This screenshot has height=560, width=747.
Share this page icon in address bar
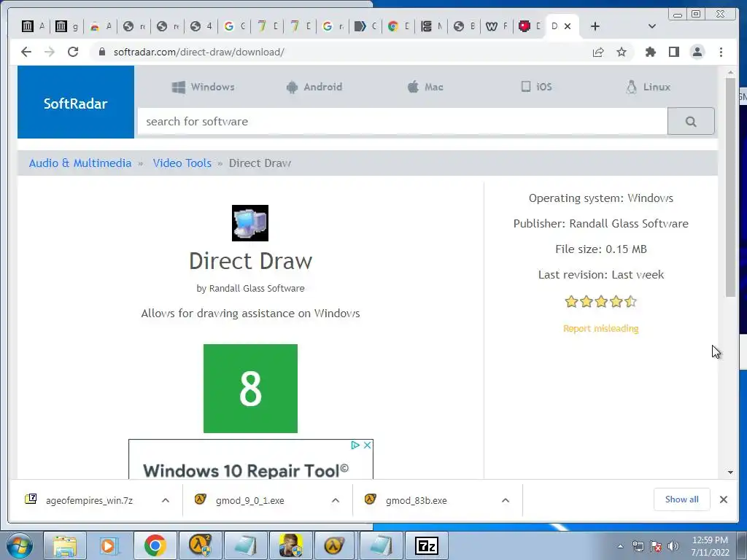point(598,52)
